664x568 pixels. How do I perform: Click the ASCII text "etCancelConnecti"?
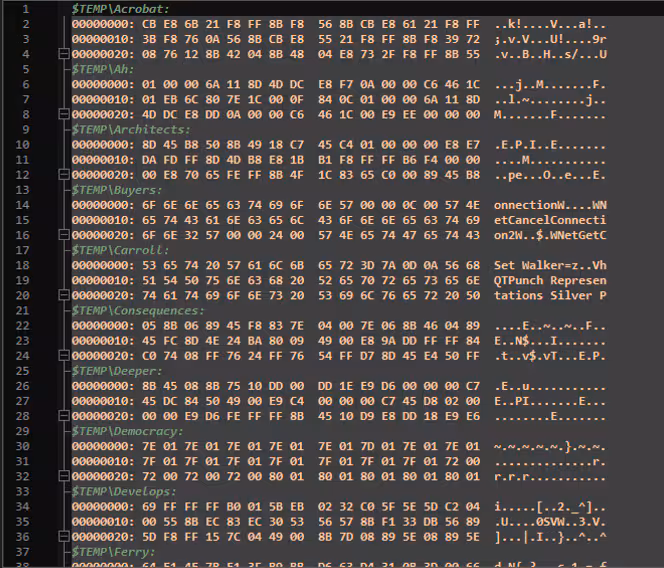pos(549,220)
